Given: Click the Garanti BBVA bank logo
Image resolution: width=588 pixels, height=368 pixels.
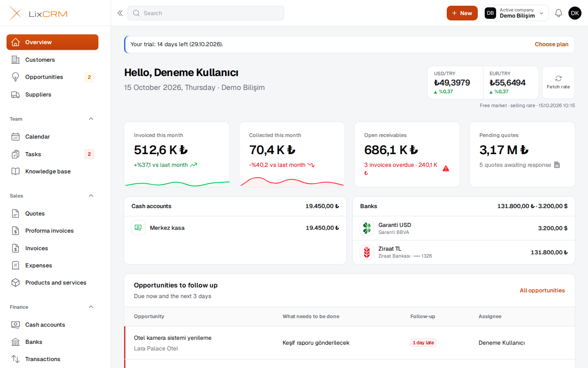Looking at the screenshot, I should click(x=367, y=228).
